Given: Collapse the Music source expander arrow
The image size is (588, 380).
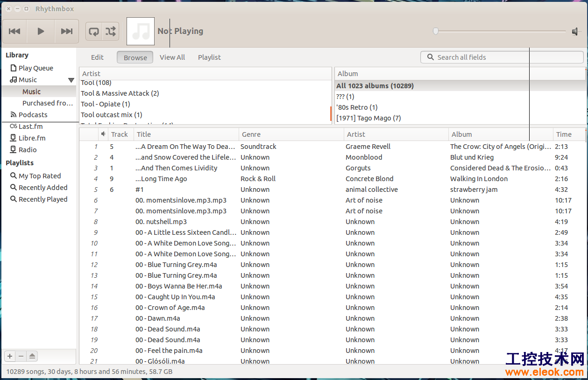Looking at the screenshot, I should pyautogui.click(x=71, y=80).
